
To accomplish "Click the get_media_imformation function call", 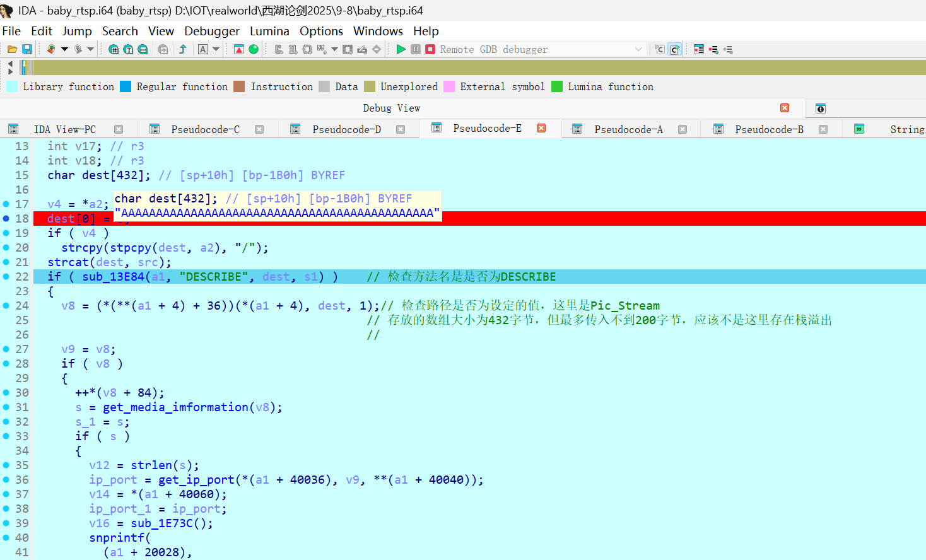I will tap(175, 407).
